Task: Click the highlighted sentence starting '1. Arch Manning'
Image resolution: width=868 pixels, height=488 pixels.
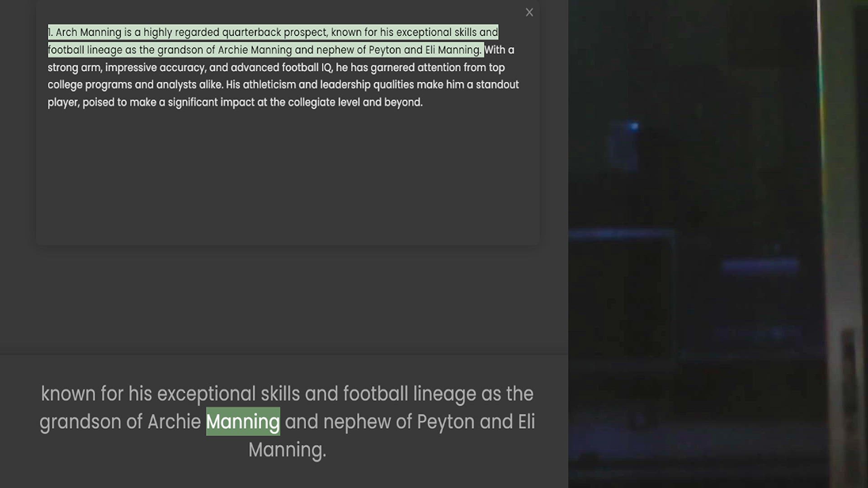Action: coord(273,41)
